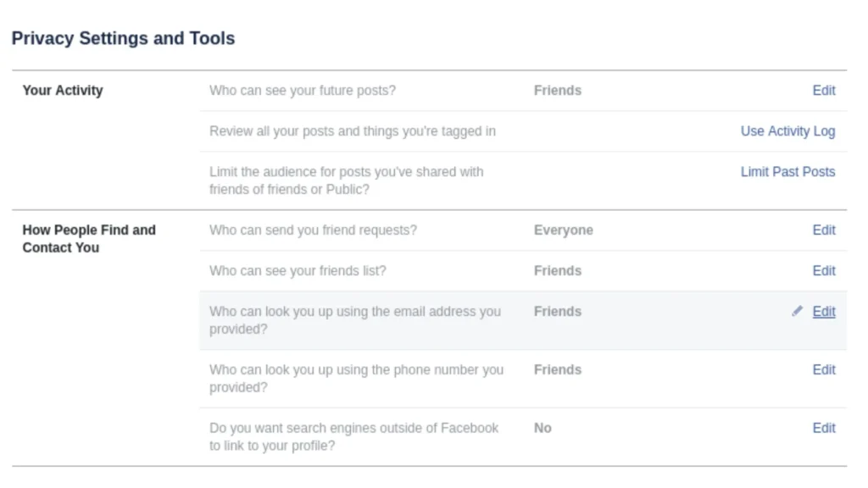
Task: Edit email address lookup setting
Action: click(823, 311)
